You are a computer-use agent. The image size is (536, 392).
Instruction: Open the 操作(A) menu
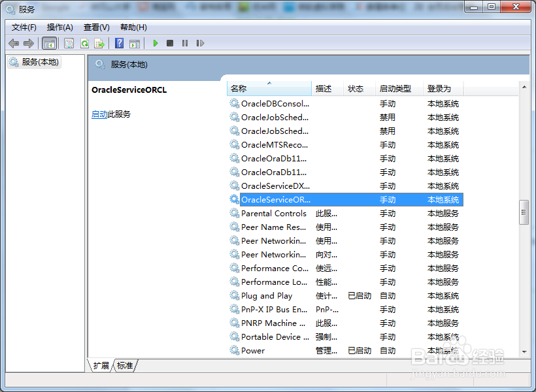point(60,27)
